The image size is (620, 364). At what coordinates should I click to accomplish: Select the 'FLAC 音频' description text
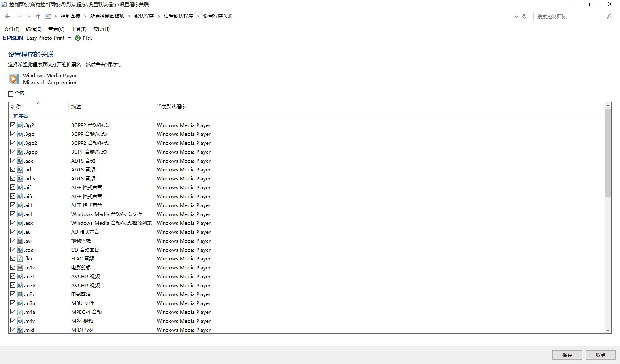[83, 258]
